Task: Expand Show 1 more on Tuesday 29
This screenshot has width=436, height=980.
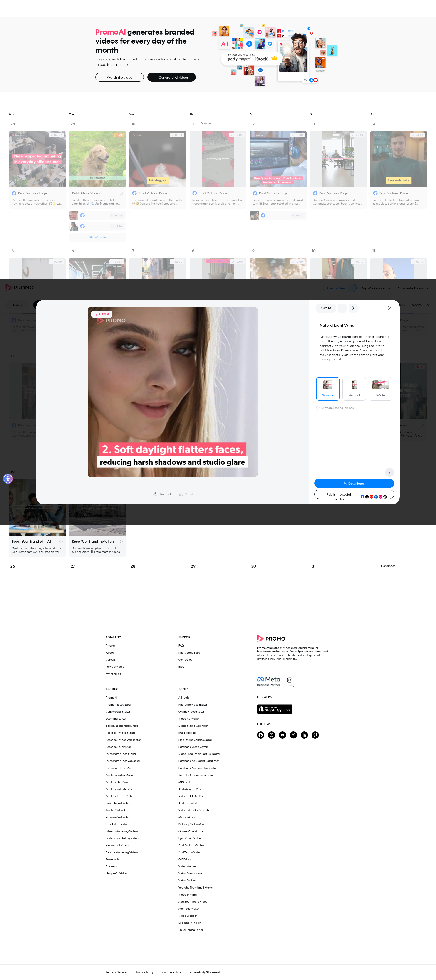Action: 97,237
